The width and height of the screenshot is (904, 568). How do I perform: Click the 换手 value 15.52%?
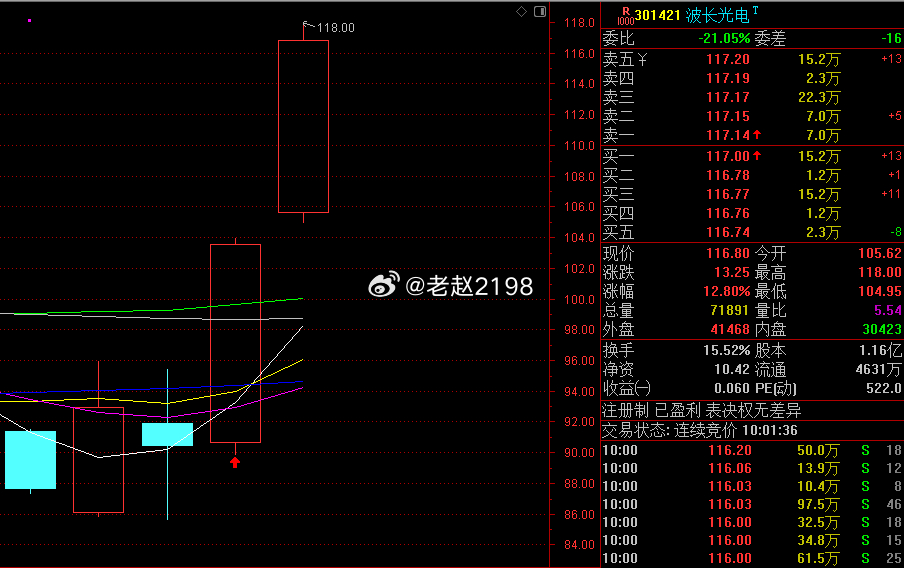(726, 350)
